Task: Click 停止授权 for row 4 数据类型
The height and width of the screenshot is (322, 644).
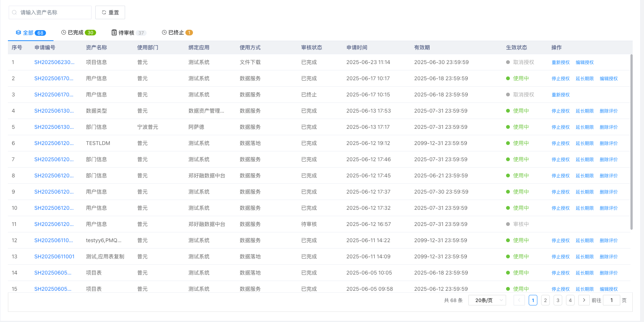Action: (x=560, y=111)
